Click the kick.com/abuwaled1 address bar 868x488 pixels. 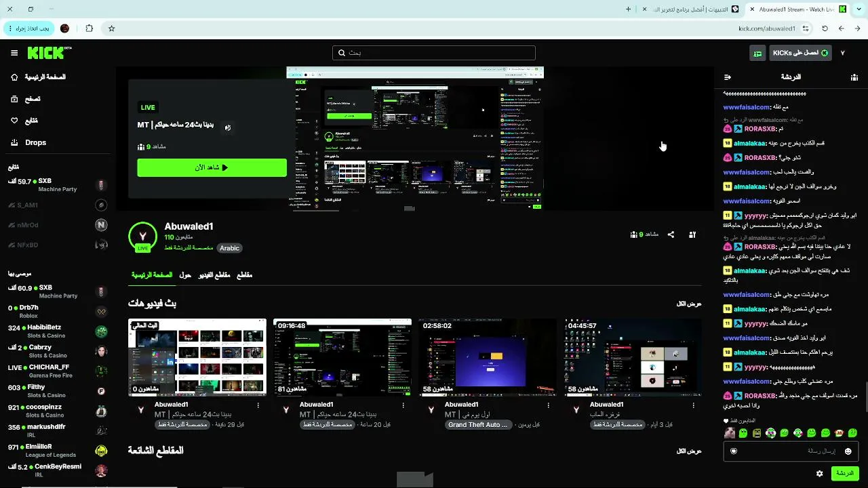[x=767, y=28]
